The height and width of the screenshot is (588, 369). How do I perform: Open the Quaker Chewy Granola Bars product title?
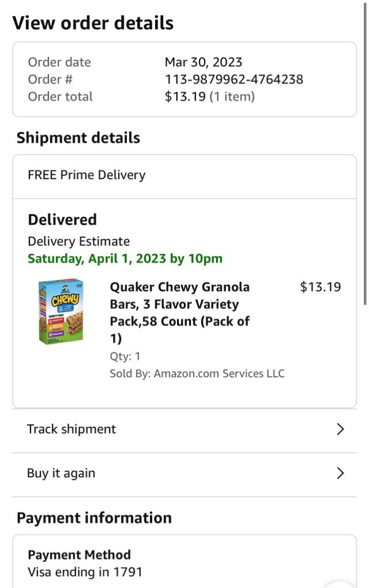180,312
